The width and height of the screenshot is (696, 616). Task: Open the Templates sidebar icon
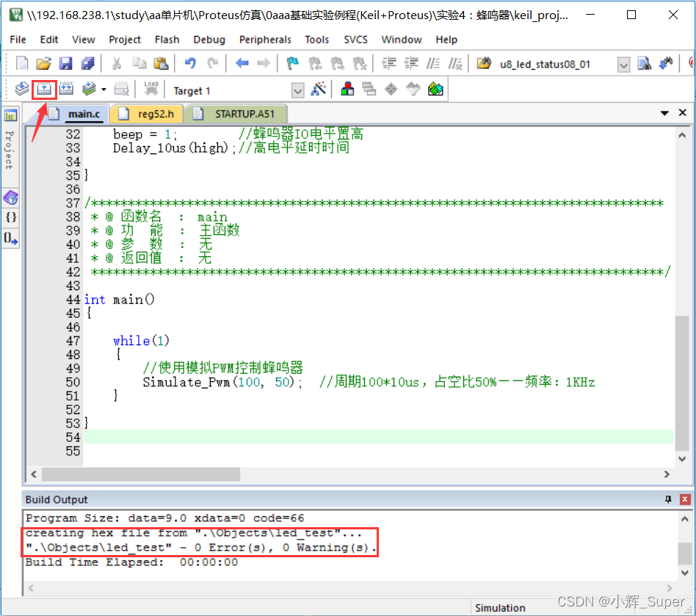(x=11, y=239)
